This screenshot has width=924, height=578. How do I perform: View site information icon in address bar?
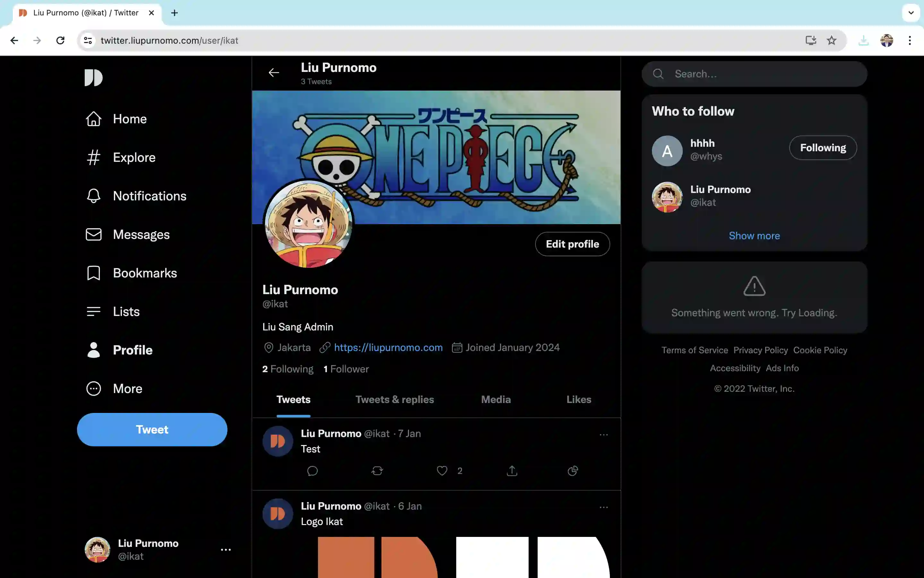coord(88,40)
